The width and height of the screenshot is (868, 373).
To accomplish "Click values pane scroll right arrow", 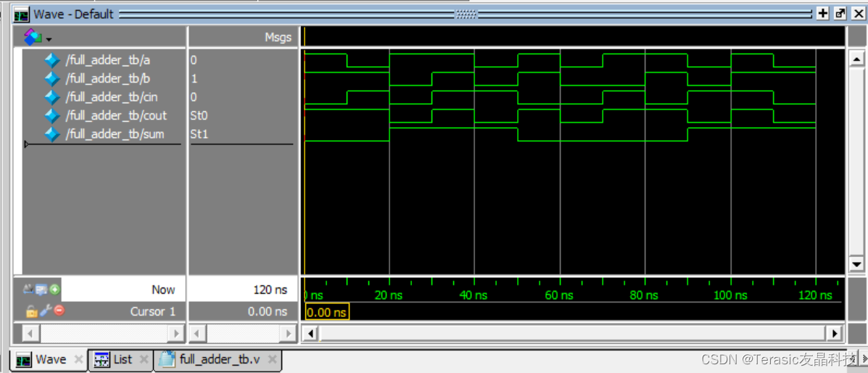I will (289, 334).
